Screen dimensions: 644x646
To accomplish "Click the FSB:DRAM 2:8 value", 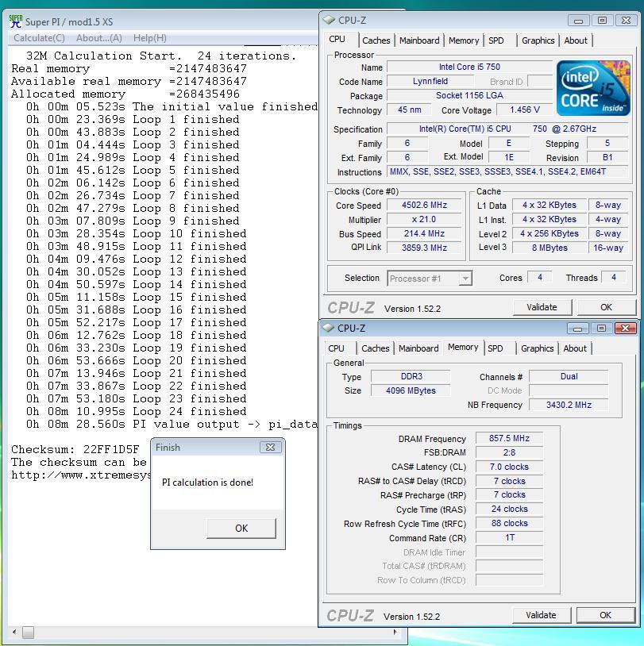I will (x=509, y=452).
